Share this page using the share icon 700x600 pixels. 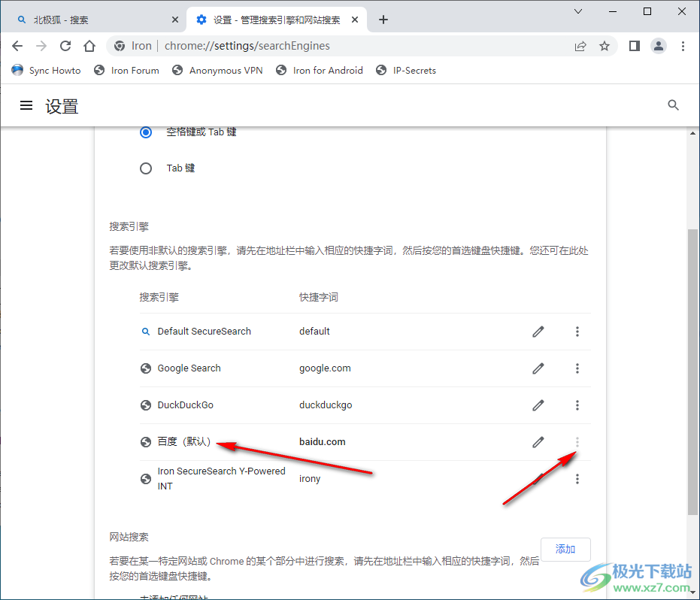pyautogui.click(x=580, y=46)
